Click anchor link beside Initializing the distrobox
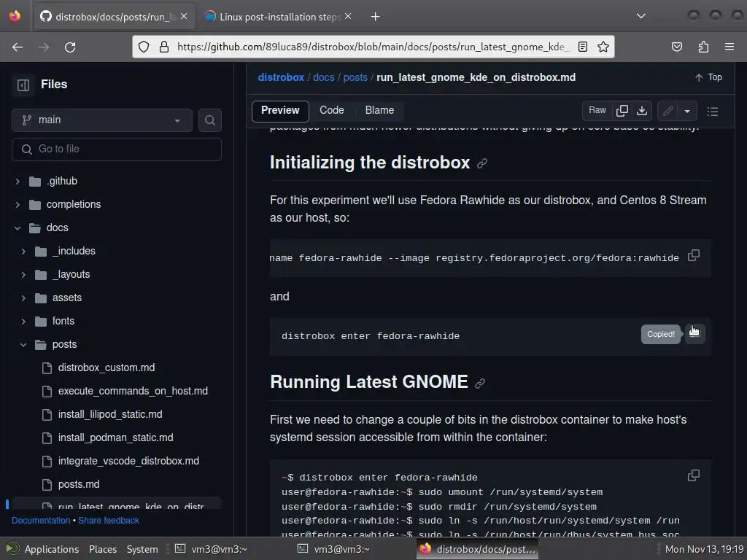Viewport: 747px width, 560px height. tap(482, 163)
